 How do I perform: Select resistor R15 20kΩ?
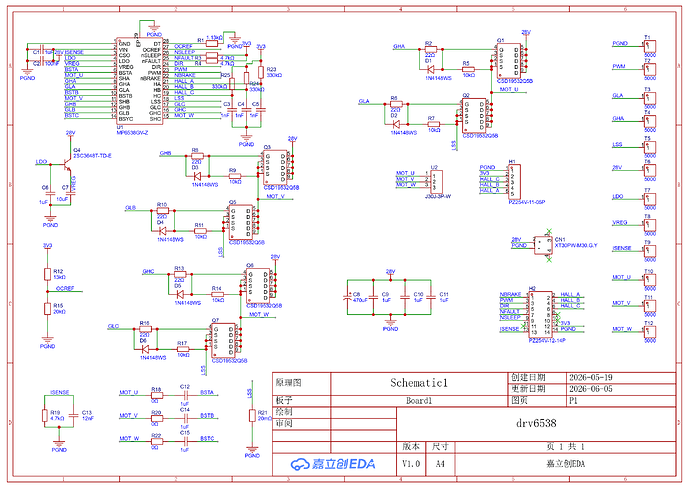(47, 308)
